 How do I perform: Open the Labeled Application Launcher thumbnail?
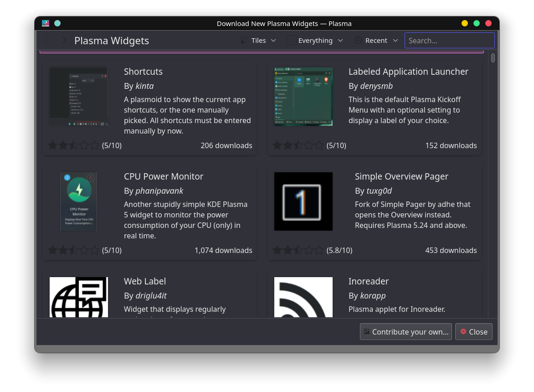click(303, 97)
